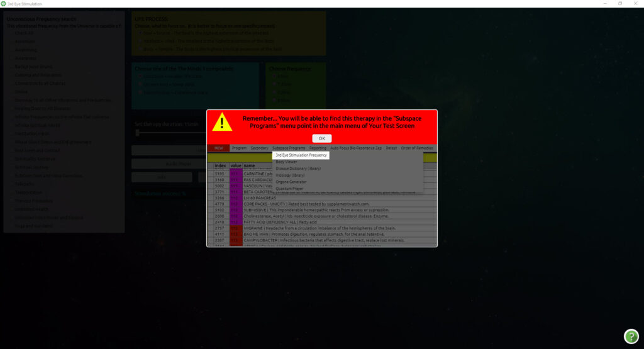Click the yellow warning triangle icon
This screenshot has width=644, height=349.
click(x=222, y=122)
